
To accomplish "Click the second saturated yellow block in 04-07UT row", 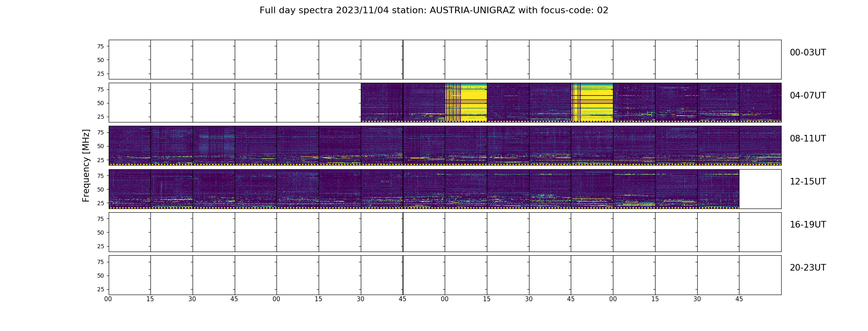I will (x=592, y=102).
